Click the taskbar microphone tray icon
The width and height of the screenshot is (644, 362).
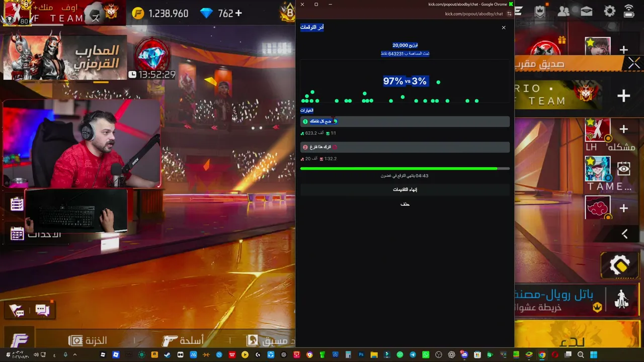[x=65, y=355]
